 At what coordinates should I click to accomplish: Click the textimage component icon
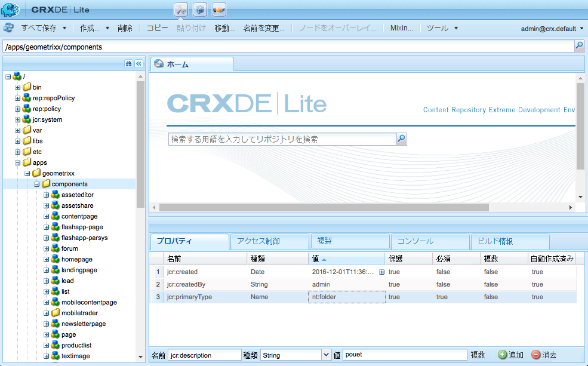coord(56,356)
